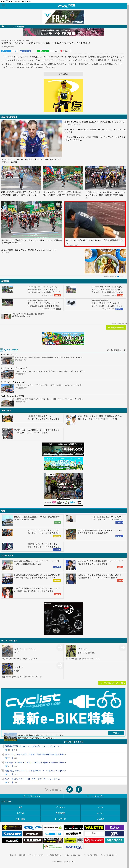Open the KFORCE disc brake advertisement
Image resolution: width=129 pixels, height=868 pixels.
tap(63, 619)
